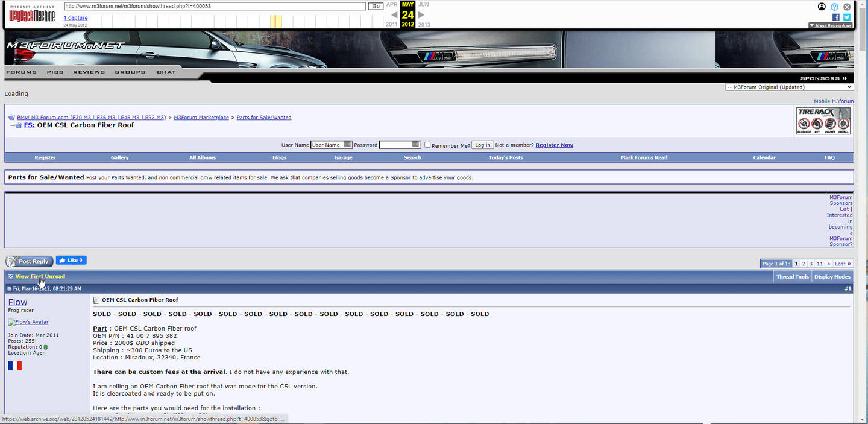Click the first-unread arrow icon beside View First Unread
This screenshot has width=868, height=424.
11,276
